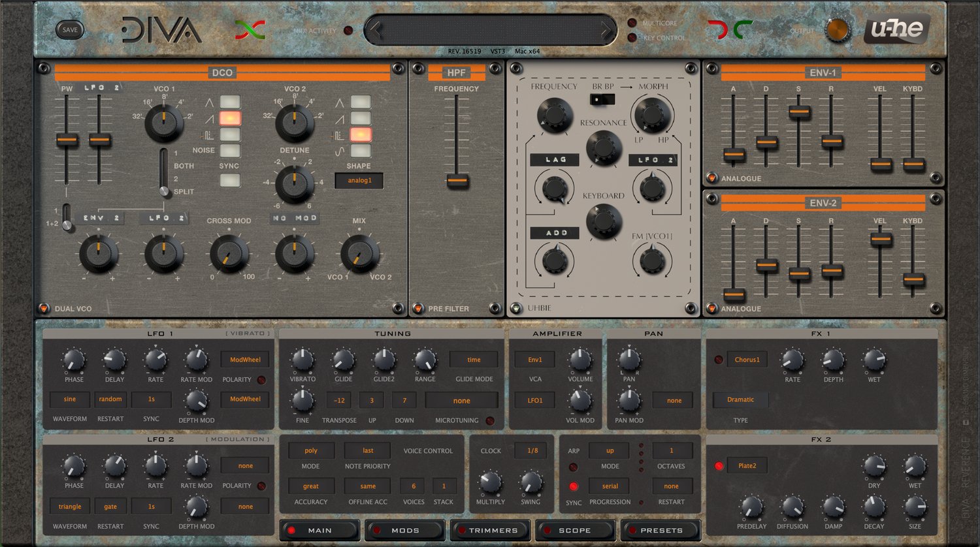
Task: Open the Plate2 effect selector
Action: (x=747, y=466)
